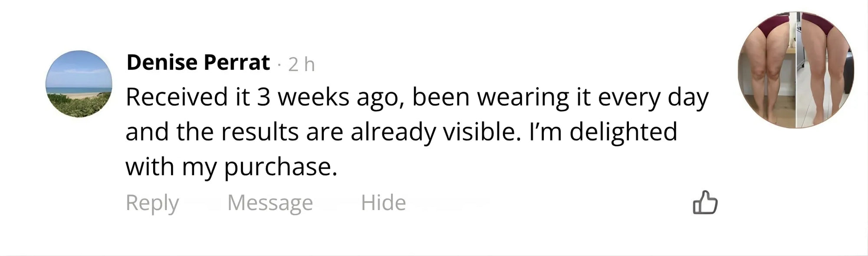Screen dimensions: 868x256
Task: Click the "2 h" comment timestamp
Action: click(301, 65)
